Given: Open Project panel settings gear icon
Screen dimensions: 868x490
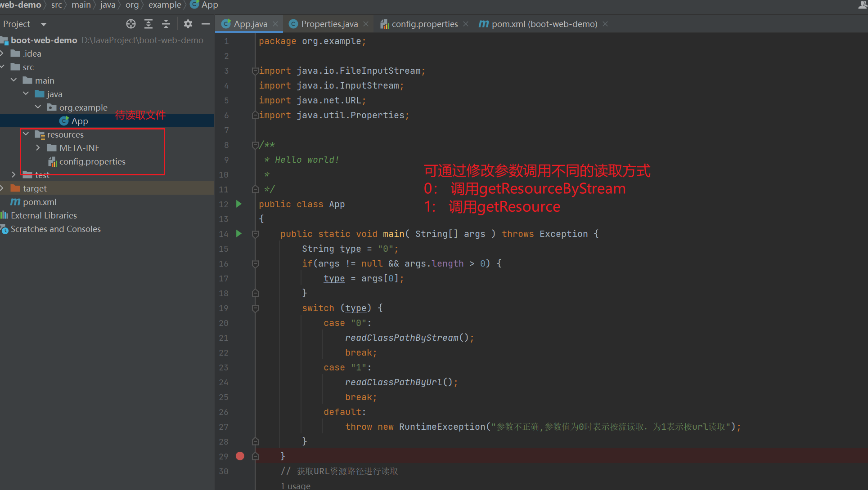Looking at the screenshot, I should pos(188,24).
